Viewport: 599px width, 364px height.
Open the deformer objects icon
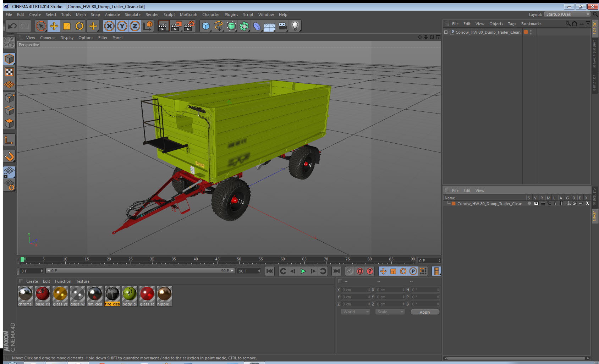257,26
